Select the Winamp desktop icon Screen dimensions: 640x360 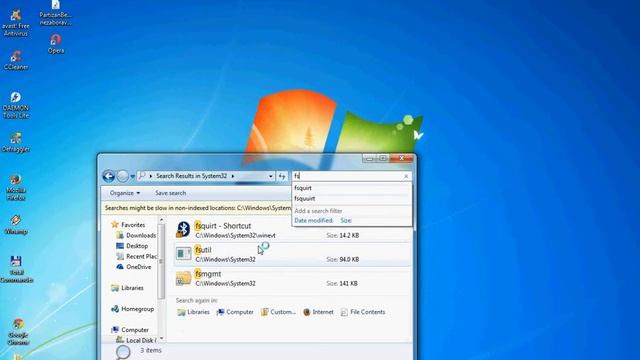click(x=16, y=225)
